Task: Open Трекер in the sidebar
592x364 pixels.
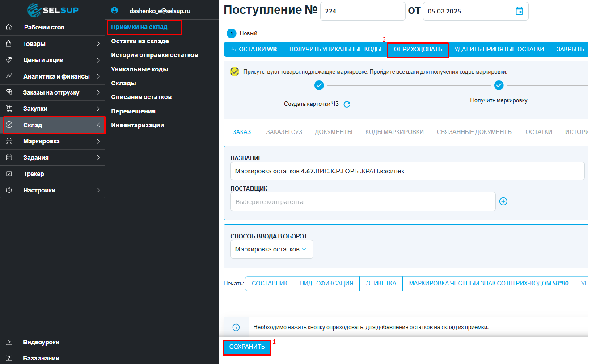Action: (x=34, y=174)
